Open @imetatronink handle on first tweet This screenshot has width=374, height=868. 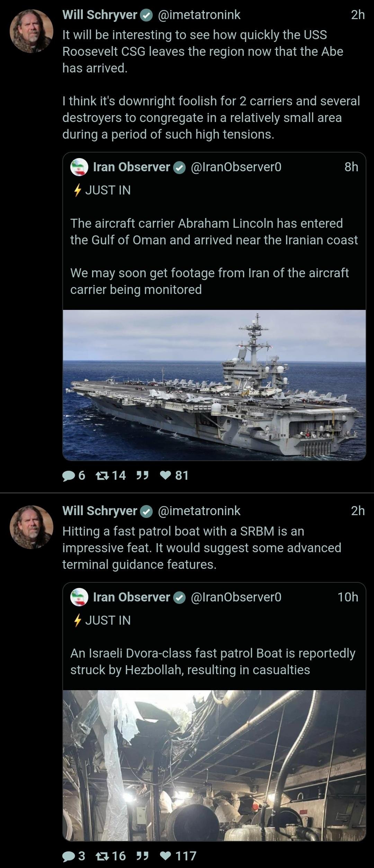[x=199, y=15]
